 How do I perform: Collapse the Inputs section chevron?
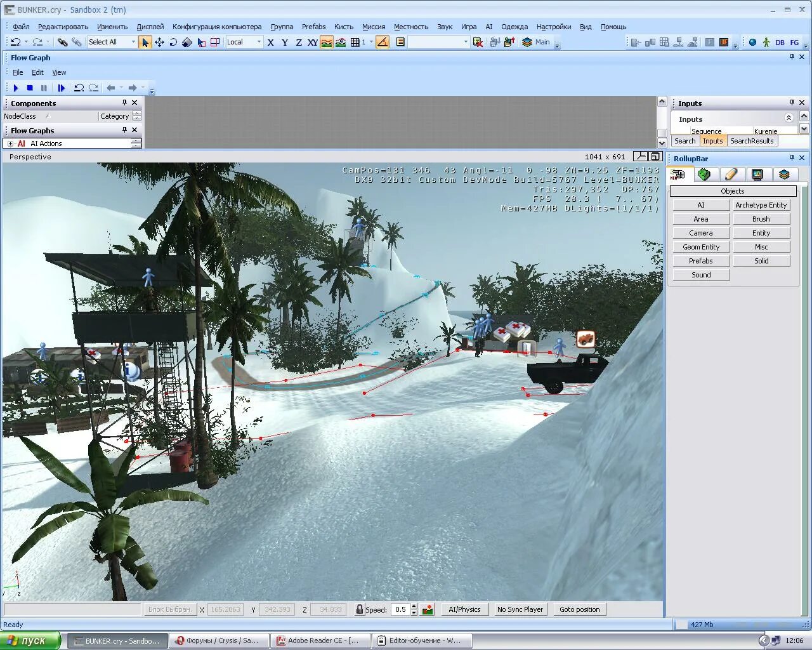(789, 118)
